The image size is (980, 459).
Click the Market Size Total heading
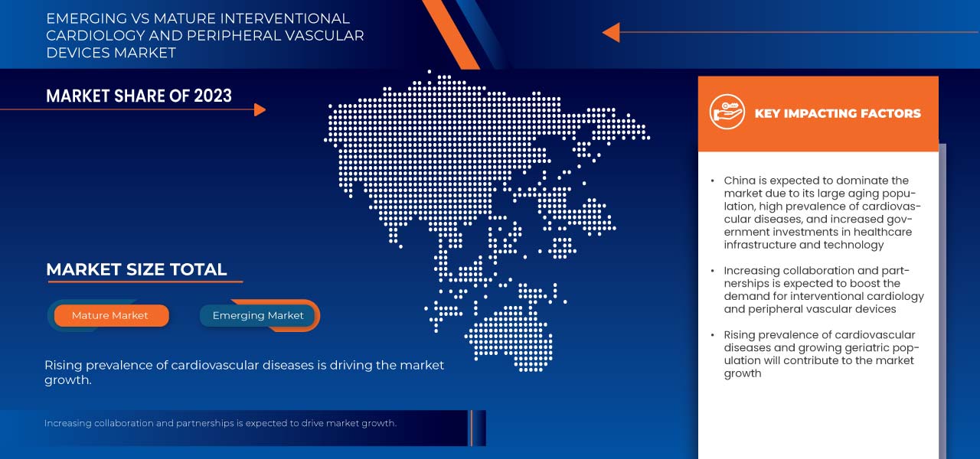[136, 269]
